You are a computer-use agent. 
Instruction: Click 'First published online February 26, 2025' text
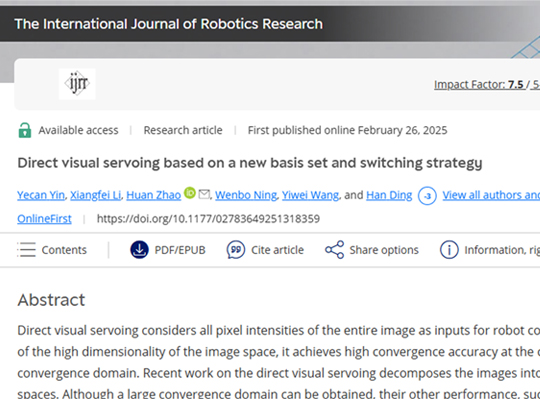point(347,130)
